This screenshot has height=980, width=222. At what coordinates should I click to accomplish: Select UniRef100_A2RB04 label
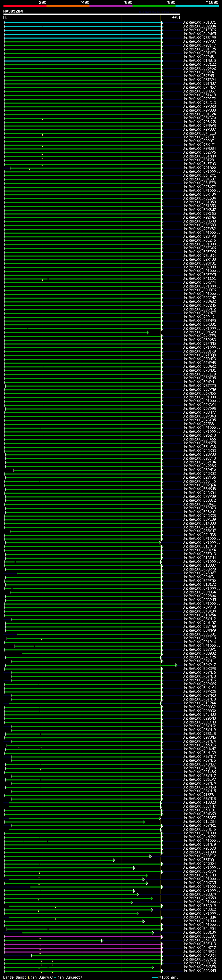point(199,596)
